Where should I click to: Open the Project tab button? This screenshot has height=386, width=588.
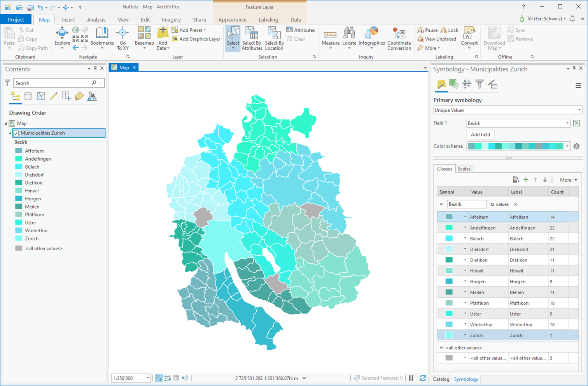(16, 19)
